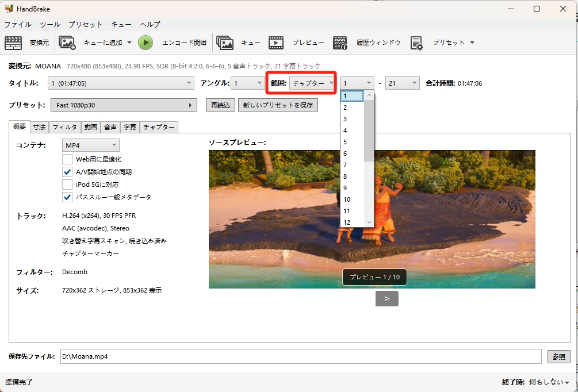Click the プレビュー film preview icon

tap(276, 43)
